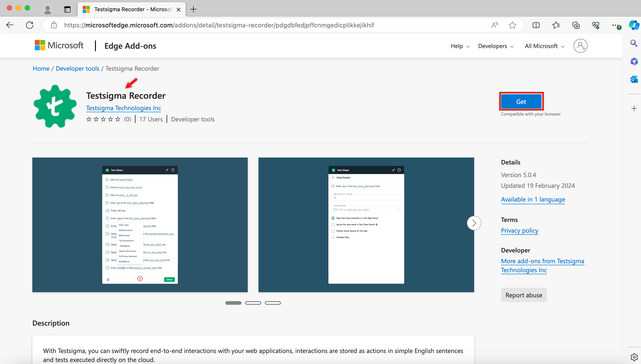This screenshot has width=641, height=364.
Task: Sign in with the account icon
Action: pos(580,46)
